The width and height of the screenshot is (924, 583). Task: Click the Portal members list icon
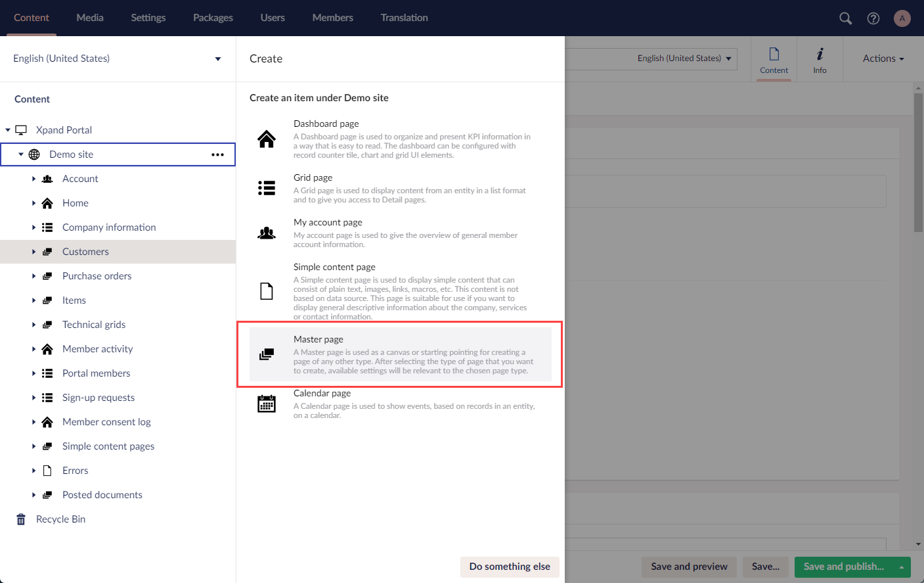click(x=47, y=373)
